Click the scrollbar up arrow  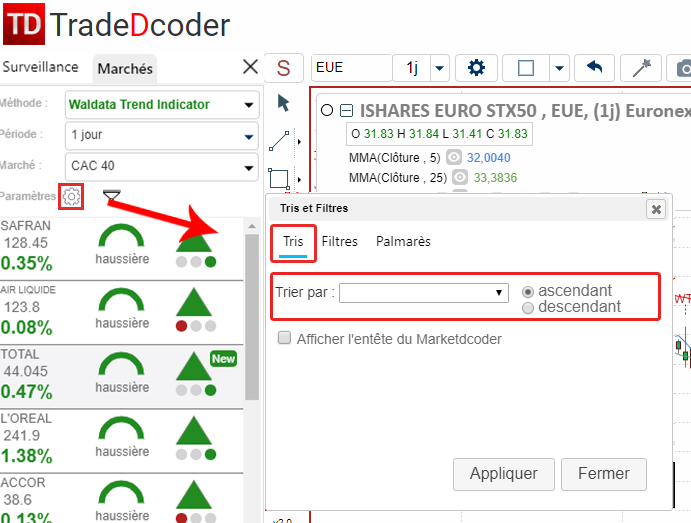click(252, 226)
